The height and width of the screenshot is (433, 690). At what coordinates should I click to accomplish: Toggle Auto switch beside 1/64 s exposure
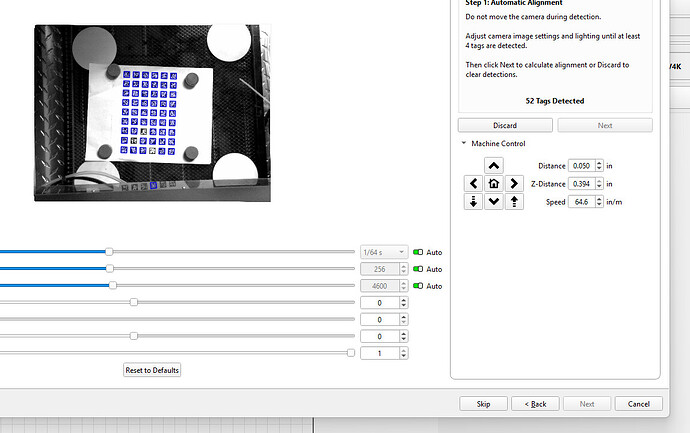pos(418,252)
